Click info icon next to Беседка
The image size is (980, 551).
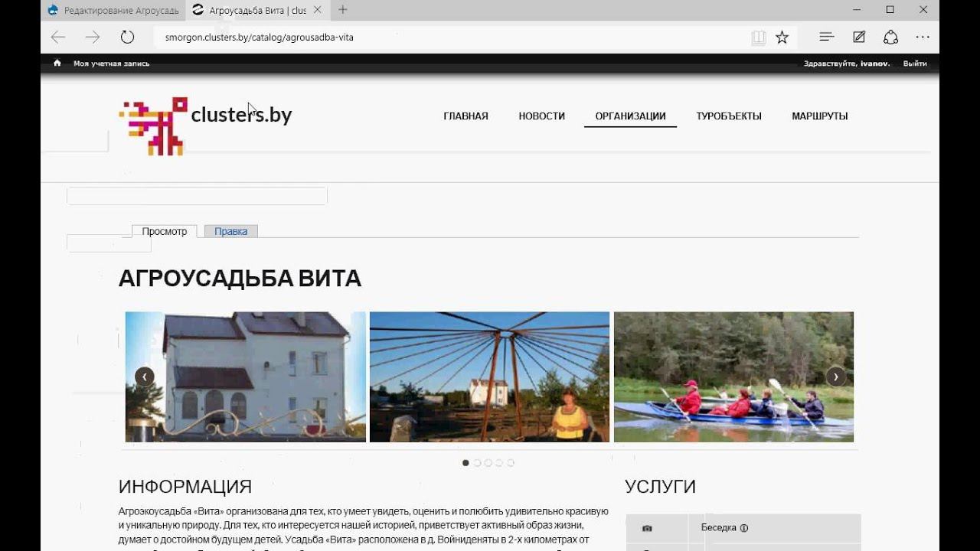coord(744,528)
